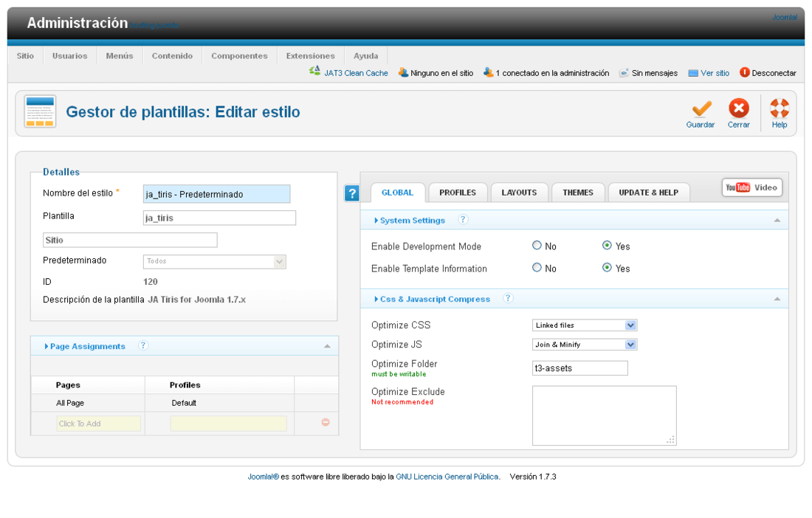Click the blue question mark help box
The image size is (812, 518).
(x=352, y=193)
